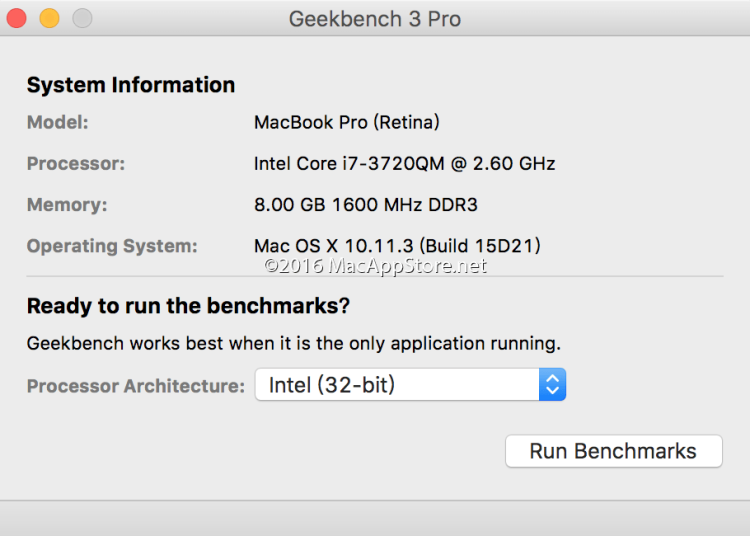The height and width of the screenshot is (536, 750).
Task: Click the Mac OS X 10.11.3 build text
Action: coord(397,246)
